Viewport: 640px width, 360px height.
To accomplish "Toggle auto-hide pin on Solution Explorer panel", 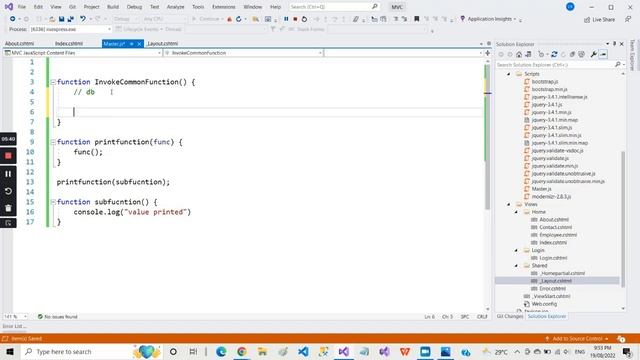I will coord(614,44).
